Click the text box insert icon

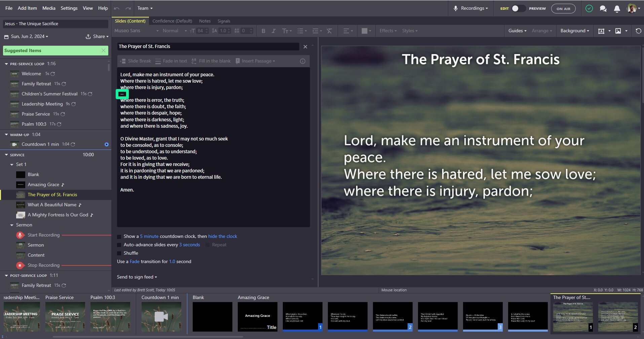(601, 31)
